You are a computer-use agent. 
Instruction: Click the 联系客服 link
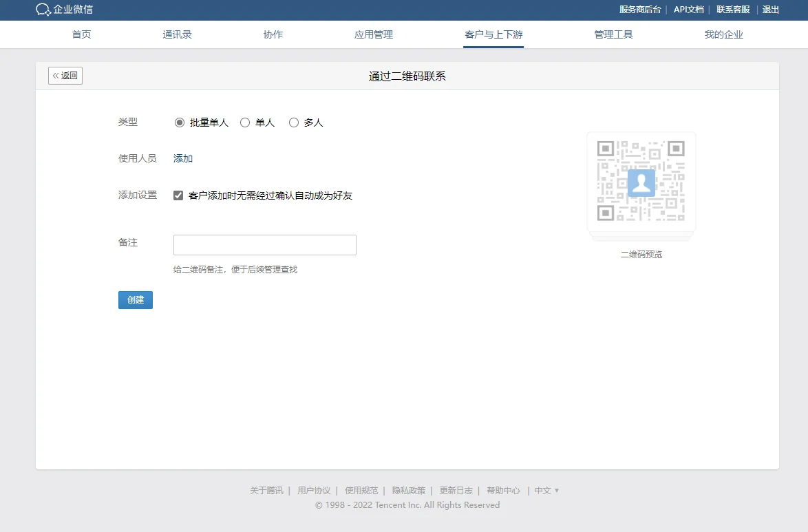click(x=733, y=9)
